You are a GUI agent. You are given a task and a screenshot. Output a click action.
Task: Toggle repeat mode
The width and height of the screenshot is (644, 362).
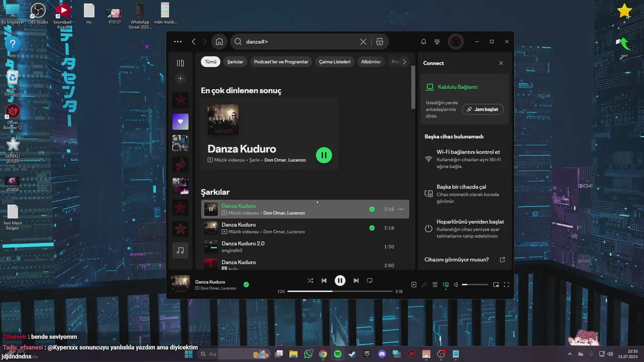pyautogui.click(x=370, y=281)
